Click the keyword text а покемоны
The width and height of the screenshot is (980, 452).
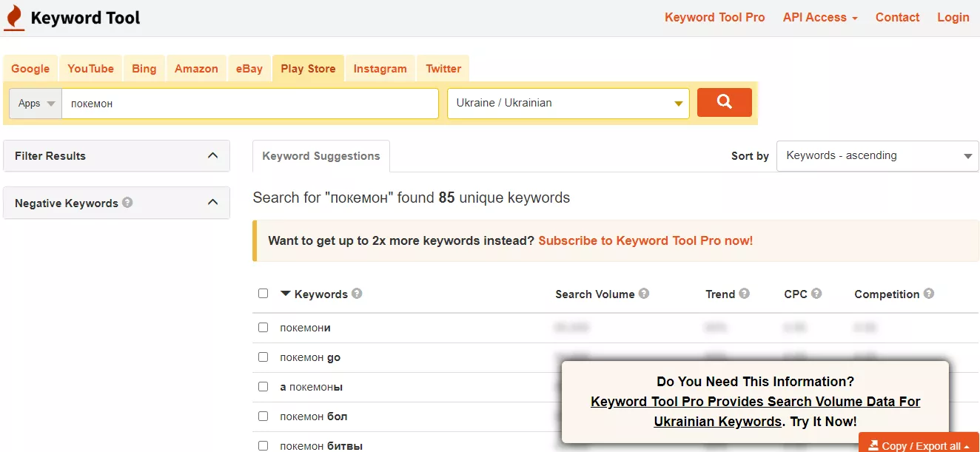click(x=311, y=387)
